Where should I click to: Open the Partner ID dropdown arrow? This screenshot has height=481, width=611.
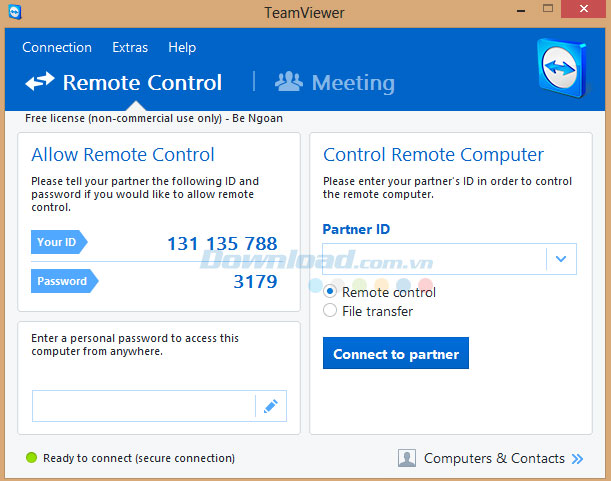(x=561, y=259)
